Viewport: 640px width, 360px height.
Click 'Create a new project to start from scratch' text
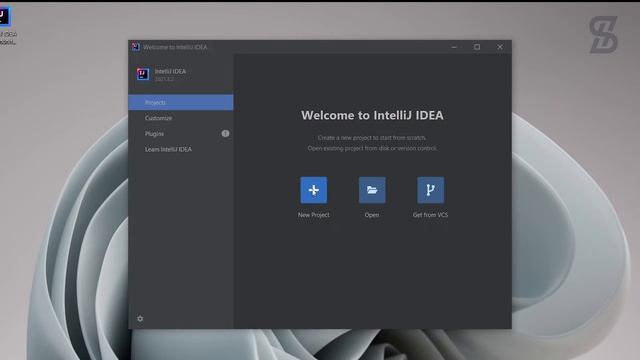point(372,138)
